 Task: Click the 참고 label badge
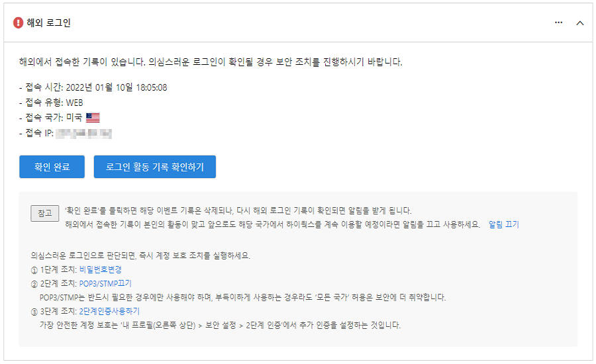(x=44, y=213)
